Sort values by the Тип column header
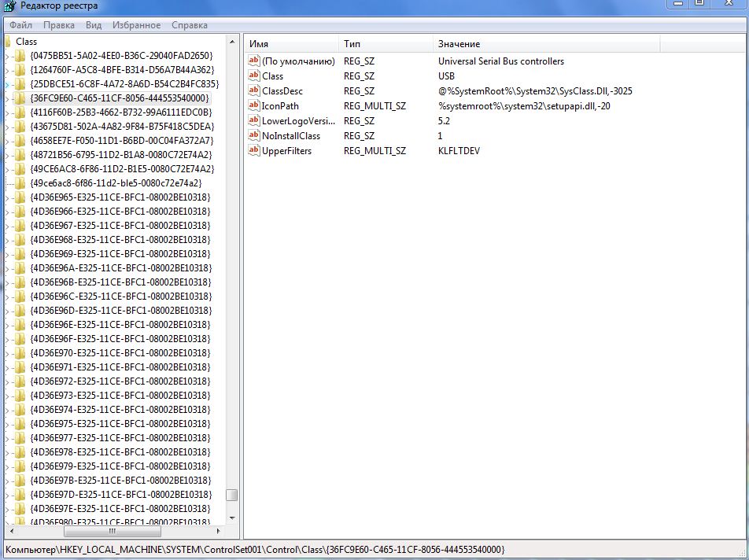749x560 pixels. 386,44
